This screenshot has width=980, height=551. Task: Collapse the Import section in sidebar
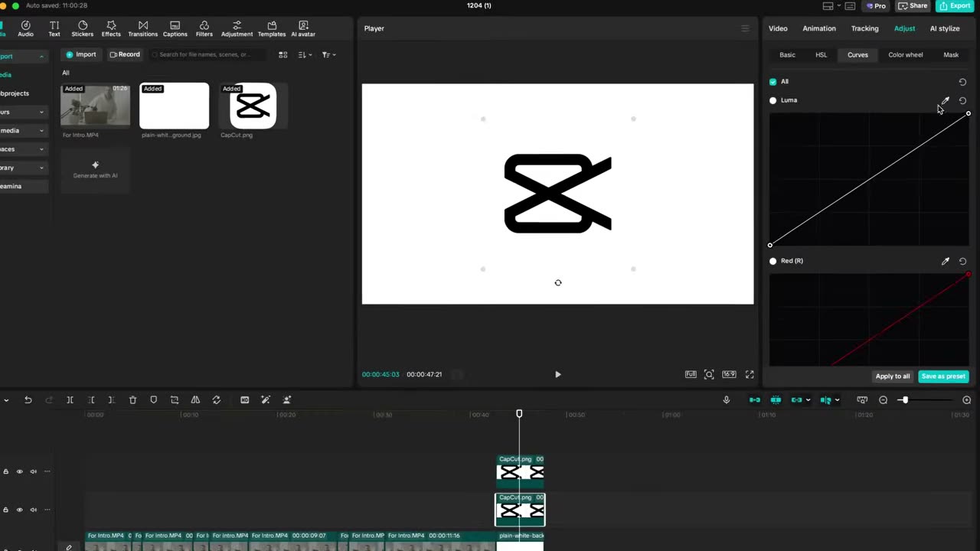click(41, 57)
